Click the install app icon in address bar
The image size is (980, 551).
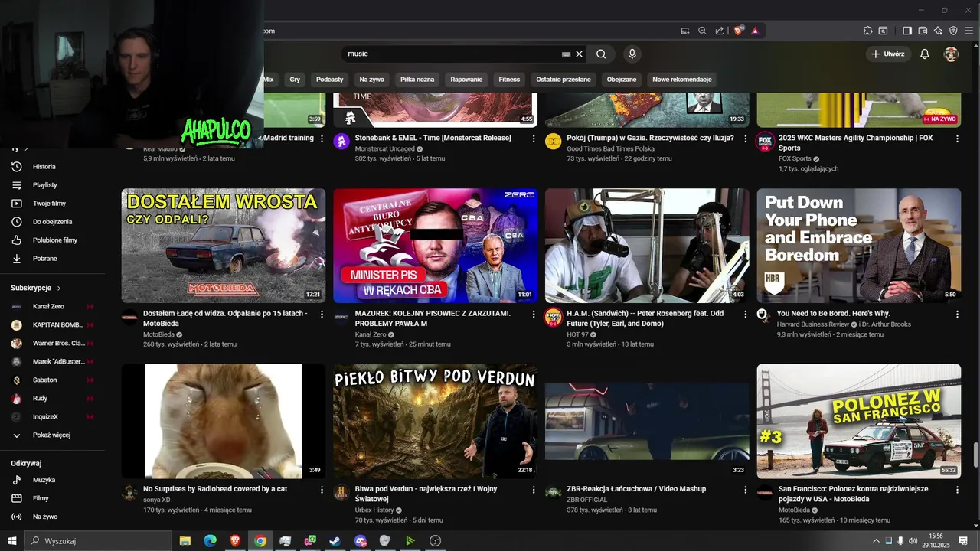[x=685, y=31]
